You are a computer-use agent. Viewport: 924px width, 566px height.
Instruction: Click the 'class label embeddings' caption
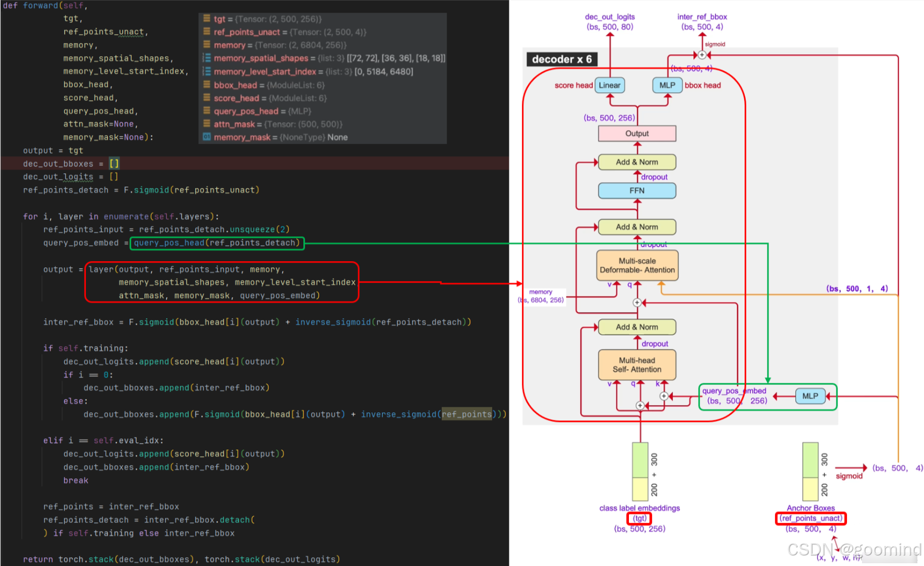coord(639,508)
